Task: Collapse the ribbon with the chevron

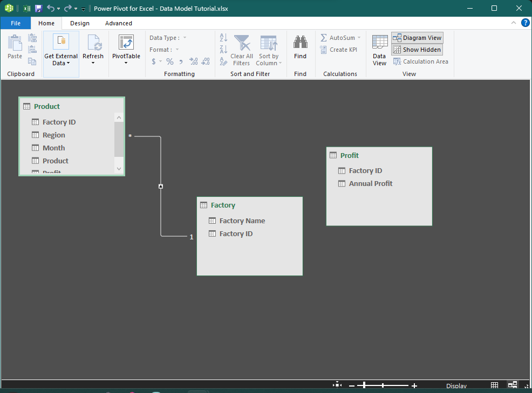Action: point(514,23)
